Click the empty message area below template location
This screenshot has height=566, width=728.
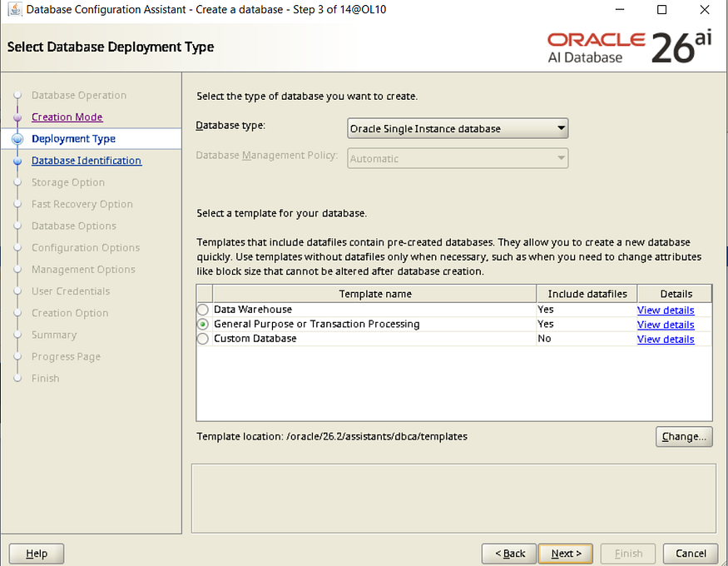click(x=453, y=499)
